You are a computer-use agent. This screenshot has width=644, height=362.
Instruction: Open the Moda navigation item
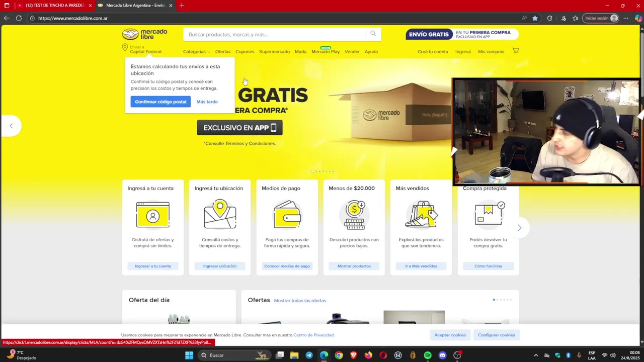point(300,52)
